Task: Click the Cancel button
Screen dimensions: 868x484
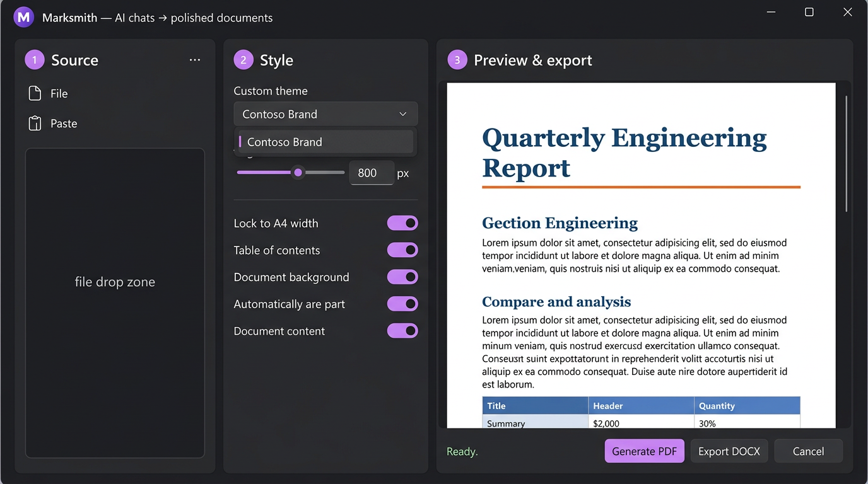Action: pos(808,451)
